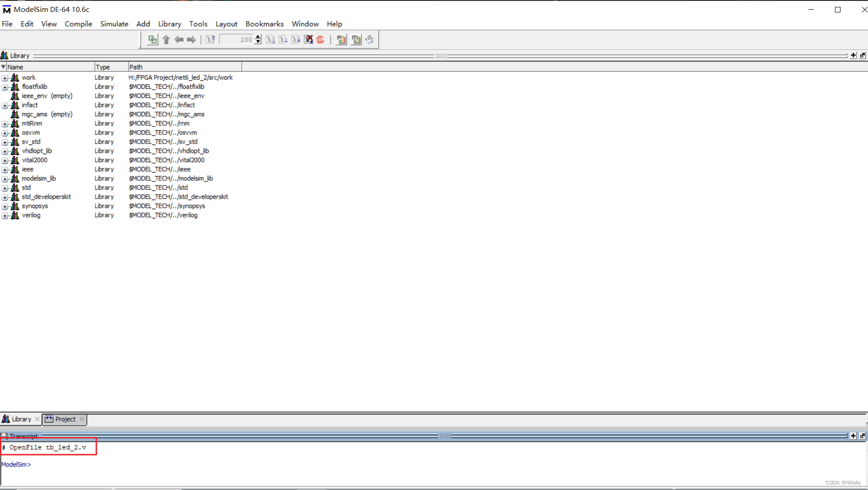Expand the infact library
Screen dimensions: 868x490
pos(5,106)
